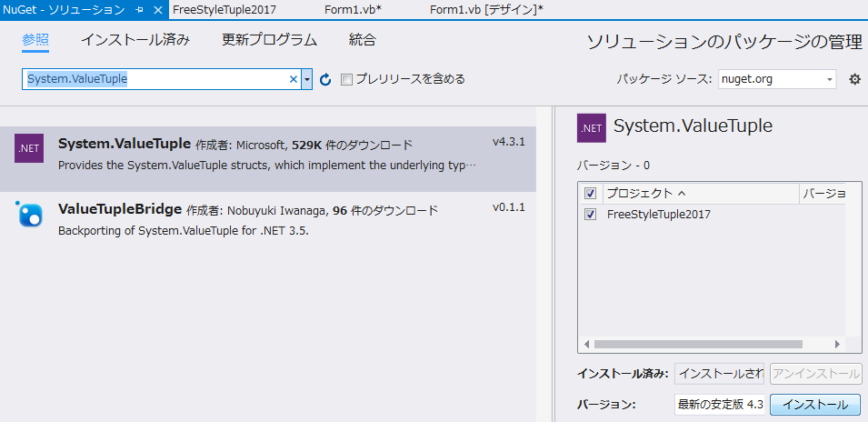Switch to Form1.vb [デザイン]* tab
The height and width of the screenshot is (422, 868).
click(x=486, y=9)
